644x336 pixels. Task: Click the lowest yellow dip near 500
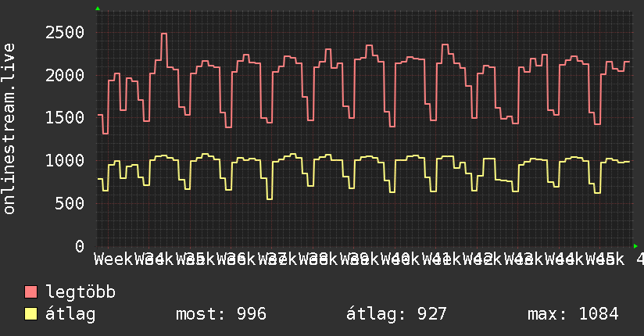pos(270,199)
